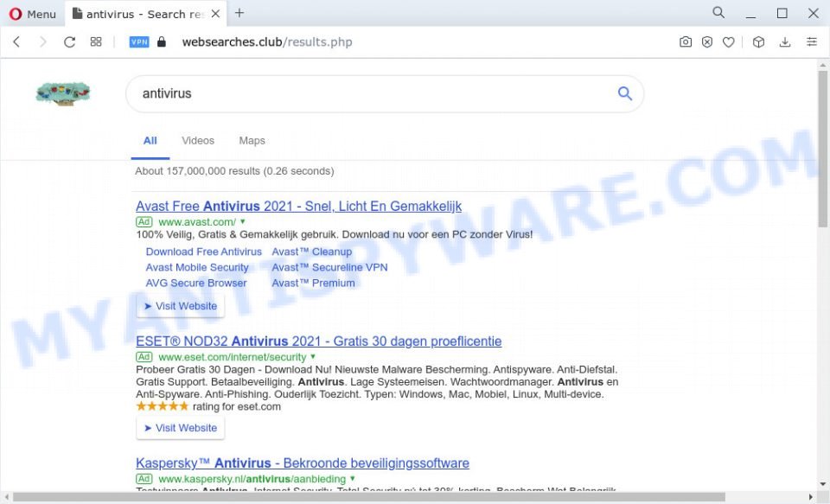Select the All results tab
The height and width of the screenshot is (504, 830).
point(150,141)
